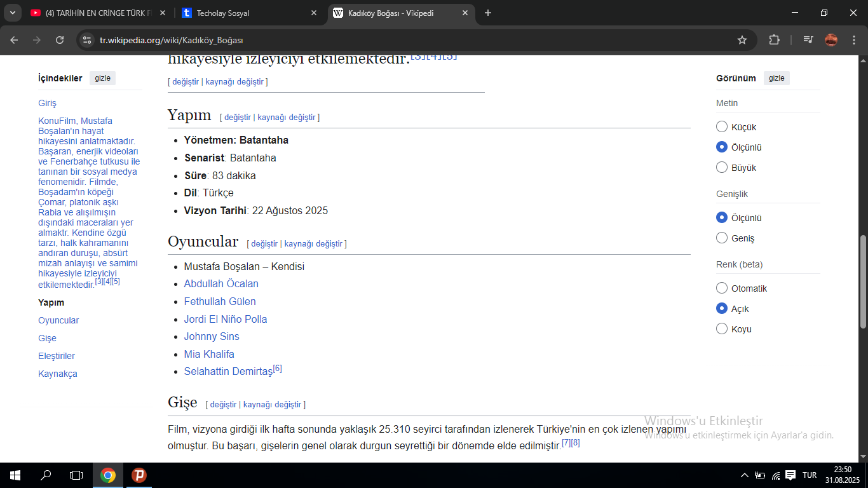The height and width of the screenshot is (488, 868).
Task: Switch to the Techolay Sosyal tab
Action: 250,13
